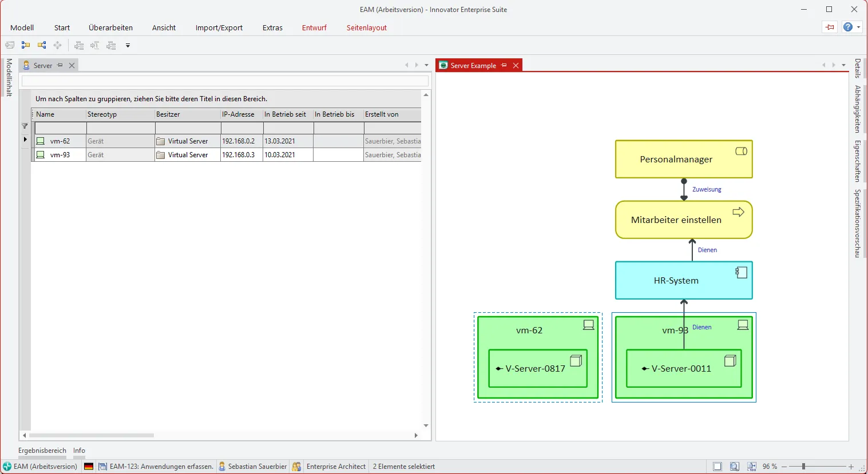Open the Eigenschaften panel on the right edge
Screen dimensions: 868x474
click(x=857, y=162)
